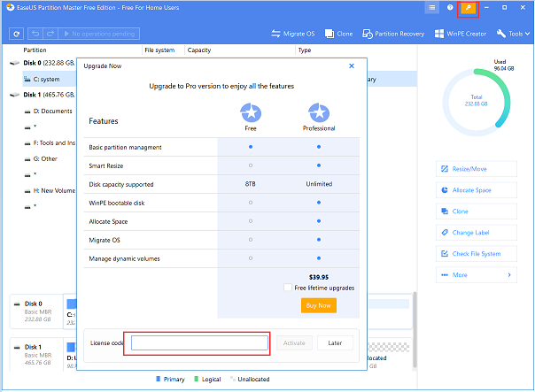Select H: New Volume partition
This screenshot has width=535, height=392.
pos(50,190)
